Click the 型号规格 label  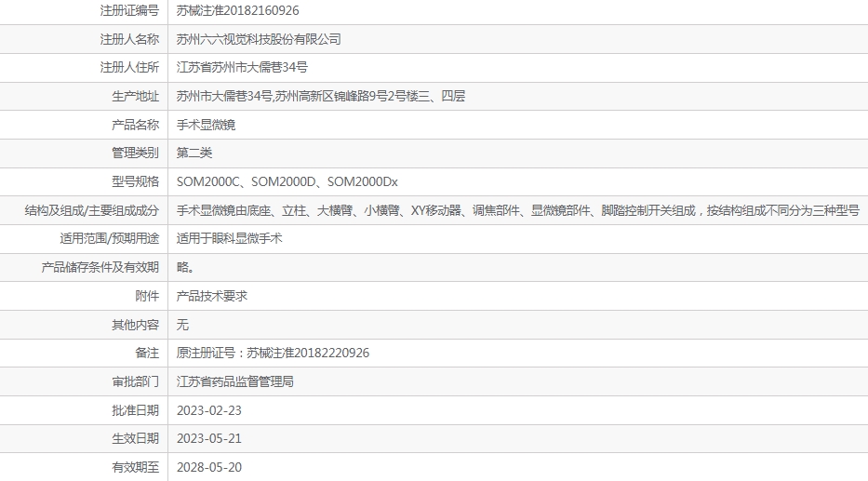pyautogui.click(x=136, y=182)
